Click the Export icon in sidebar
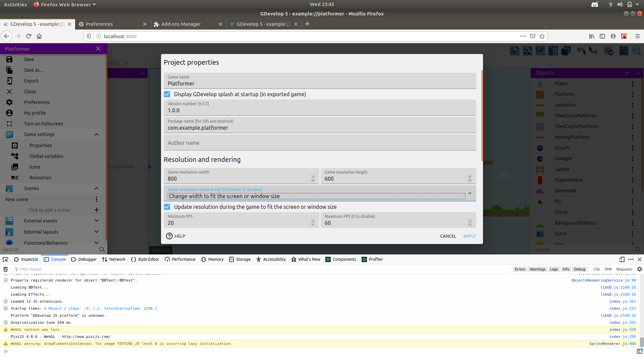 [9, 81]
